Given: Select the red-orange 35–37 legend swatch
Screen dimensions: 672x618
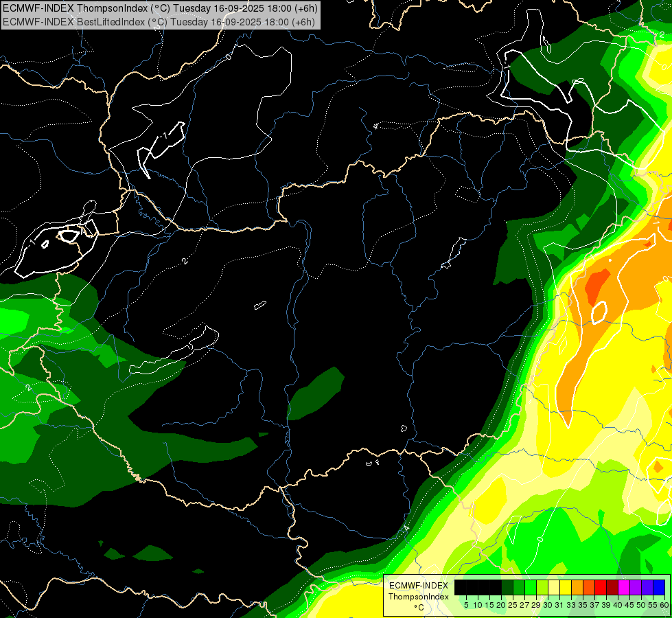Looking at the screenshot, I should click(589, 588).
